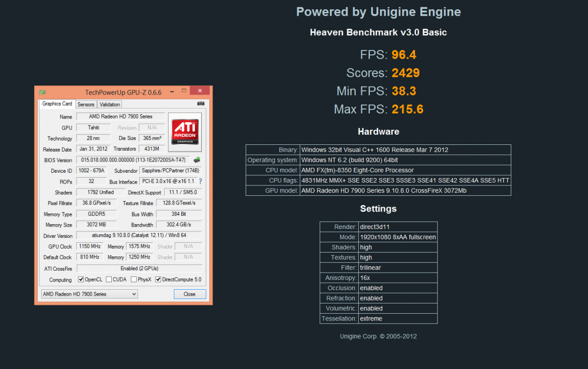
Task: Click the BIOS save chip icon
Action: (x=197, y=160)
